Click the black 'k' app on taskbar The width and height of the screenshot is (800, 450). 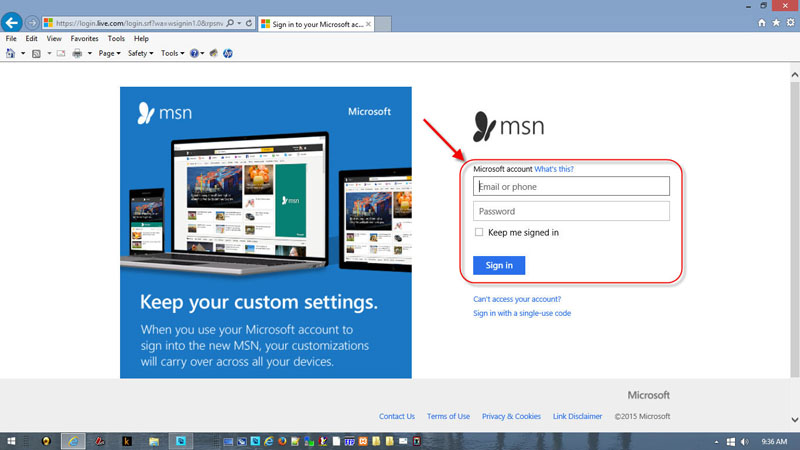click(127, 441)
